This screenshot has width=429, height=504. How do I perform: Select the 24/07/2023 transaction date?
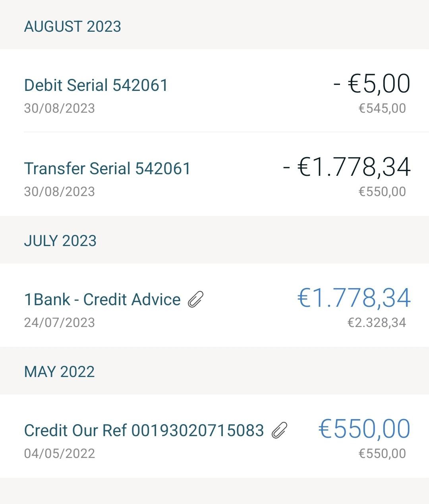pos(59,323)
